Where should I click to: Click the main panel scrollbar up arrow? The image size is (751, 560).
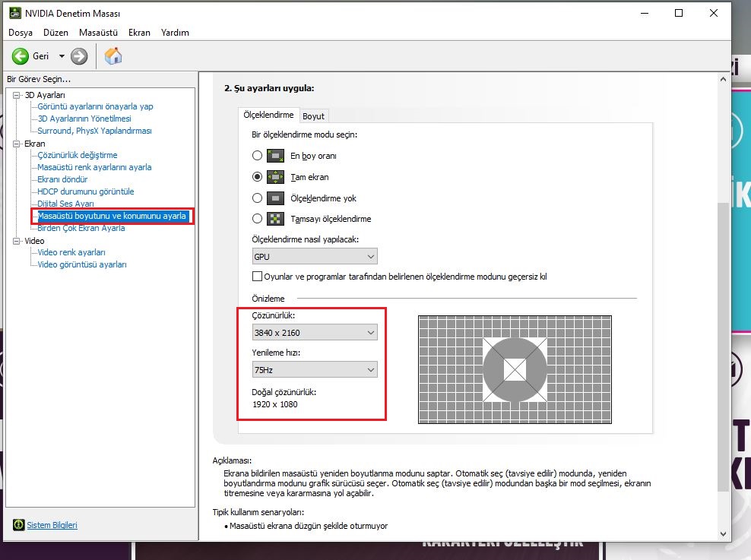coord(723,79)
